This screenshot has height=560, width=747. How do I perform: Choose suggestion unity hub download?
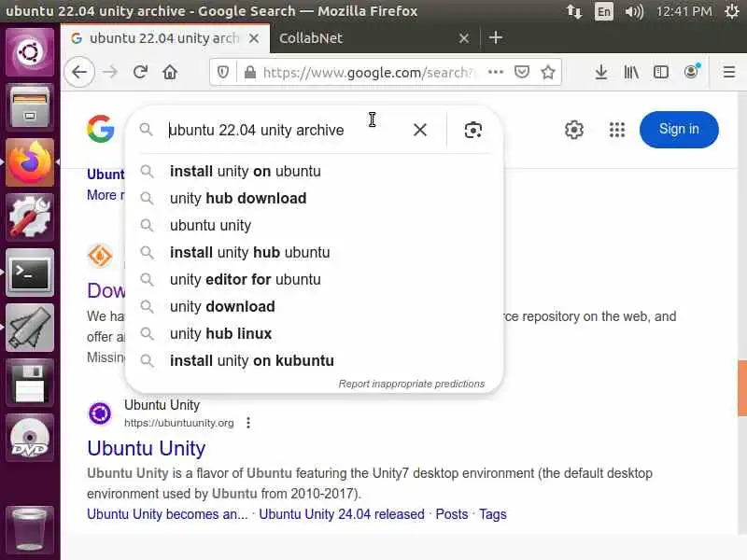314,199
